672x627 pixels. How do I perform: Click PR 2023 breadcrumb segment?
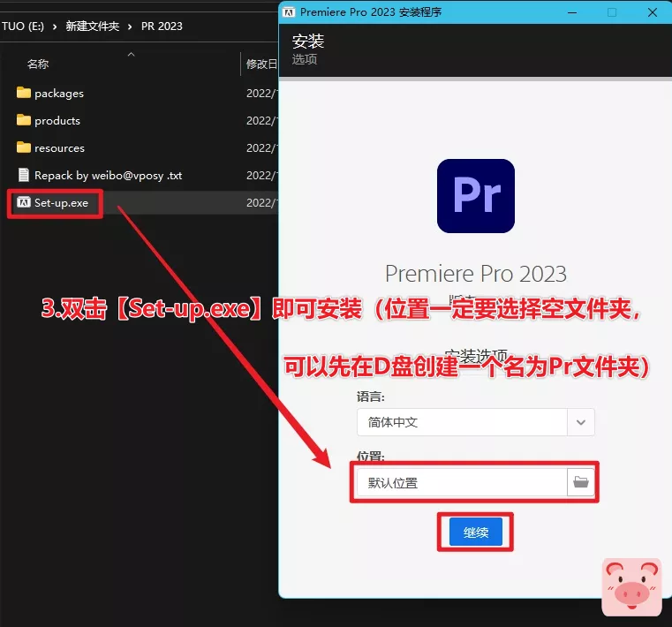(162, 26)
